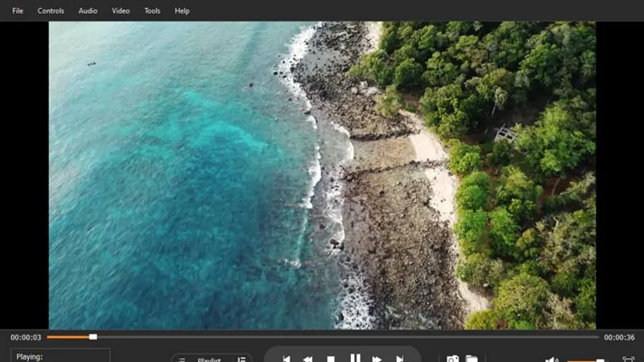Click the middle of the seek bar
The image size is (644, 362).
[323, 337]
